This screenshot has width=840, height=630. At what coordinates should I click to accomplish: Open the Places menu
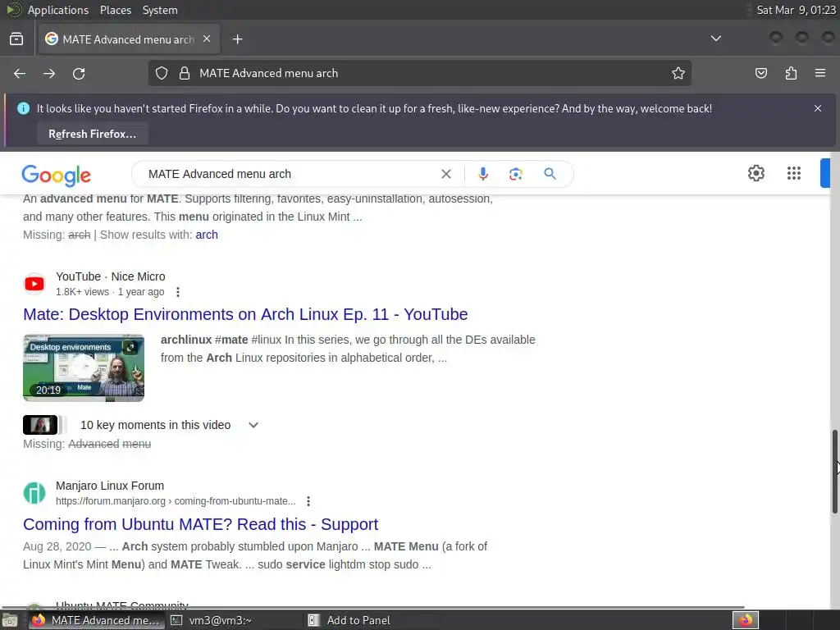116,10
